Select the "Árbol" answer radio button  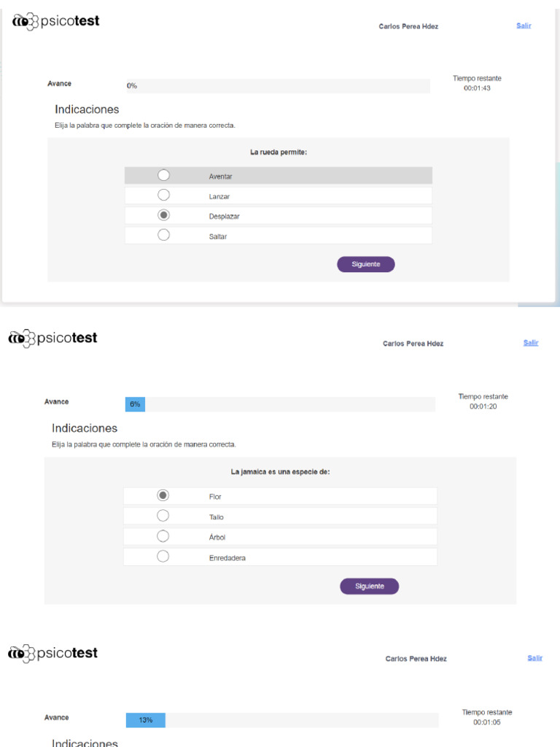coord(163,536)
